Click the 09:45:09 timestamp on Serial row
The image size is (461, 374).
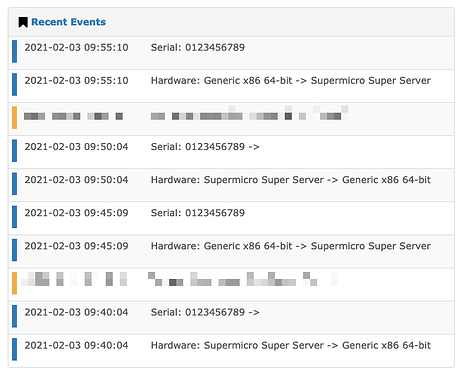(76, 213)
